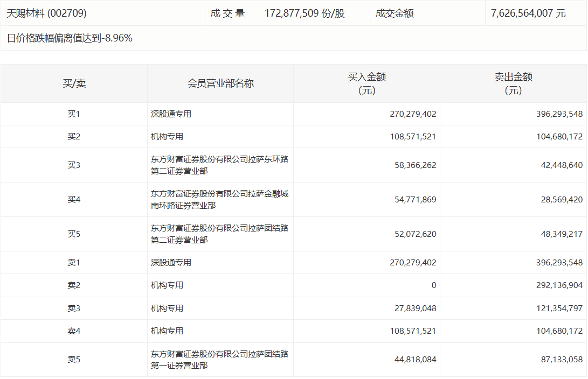This screenshot has height=379, width=588.
Task: Click the 买/卖 column header
Action: [74, 83]
